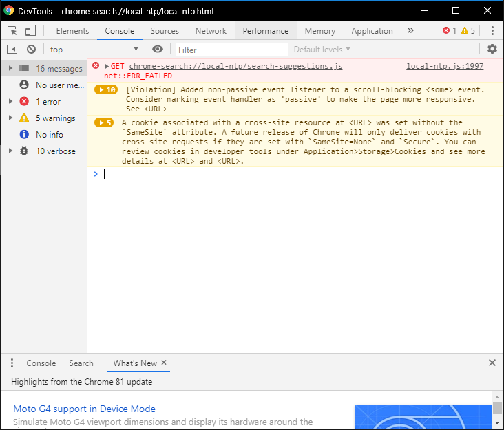The width and height of the screenshot is (504, 430).
Task: Select the What's New drawer tab
Action: (135, 363)
